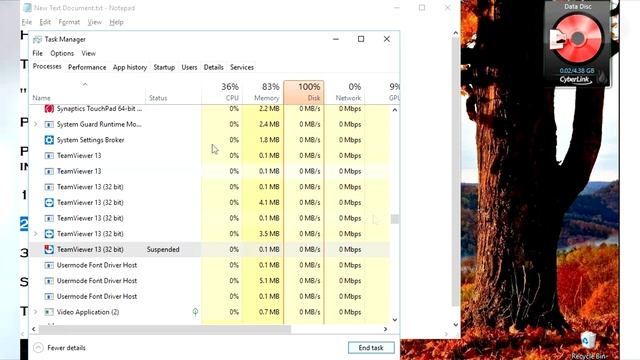The width and height of the screenshot is (640, 360).
Task: Click Notepad's vertical scroll up arrow
Action: click(x=456, y=33)
